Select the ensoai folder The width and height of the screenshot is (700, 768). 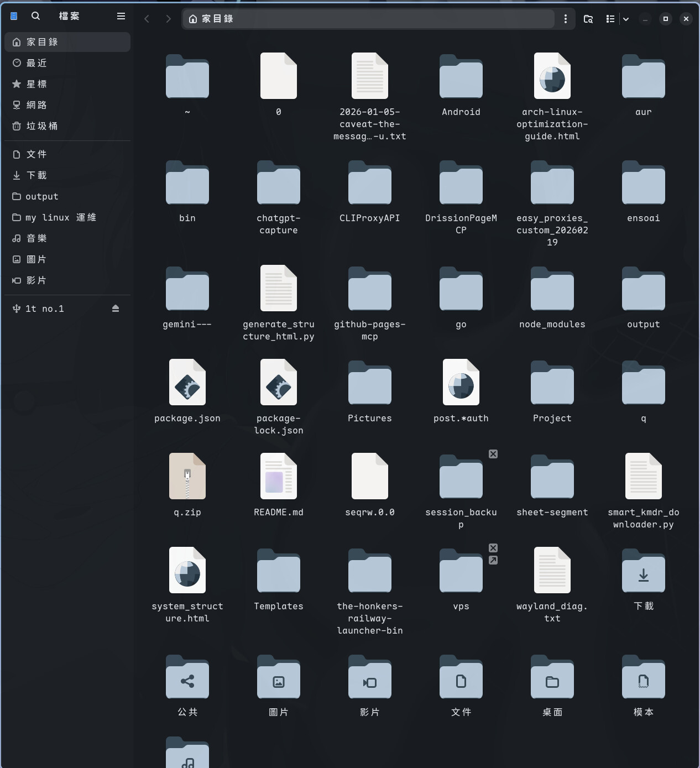[644, 182]
